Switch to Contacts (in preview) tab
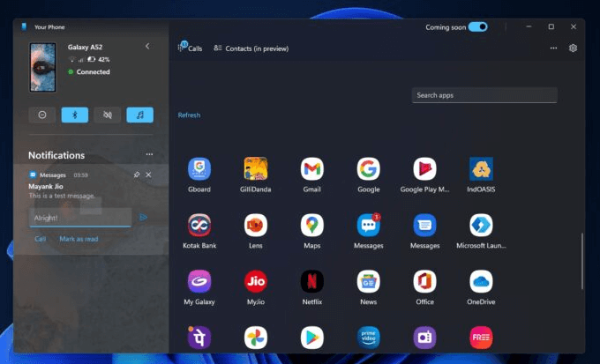Viewport: 600px width, 364px height. (x=251, y=48)
